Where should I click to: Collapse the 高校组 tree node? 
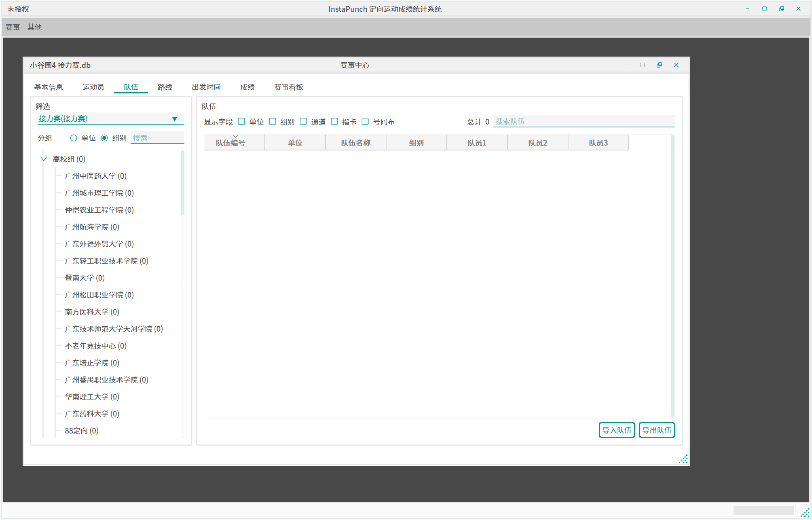click(x=44, y=159)
